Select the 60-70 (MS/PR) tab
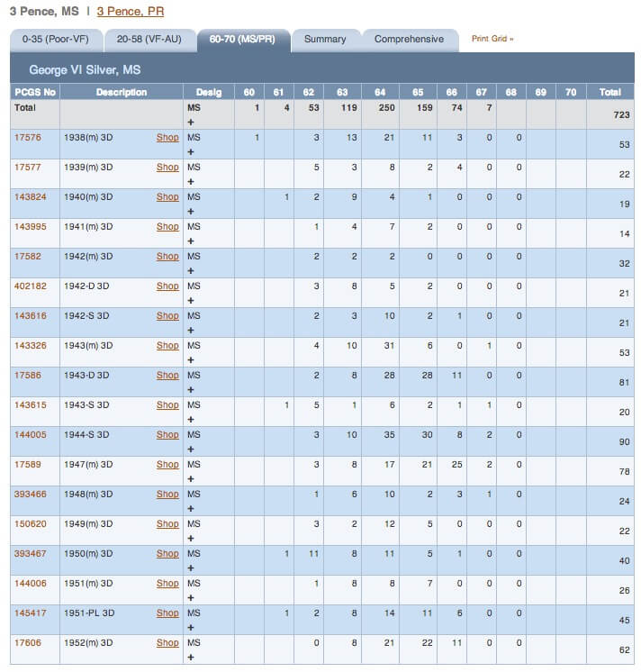This screenshot has height=672, width=641. [242, 40]
